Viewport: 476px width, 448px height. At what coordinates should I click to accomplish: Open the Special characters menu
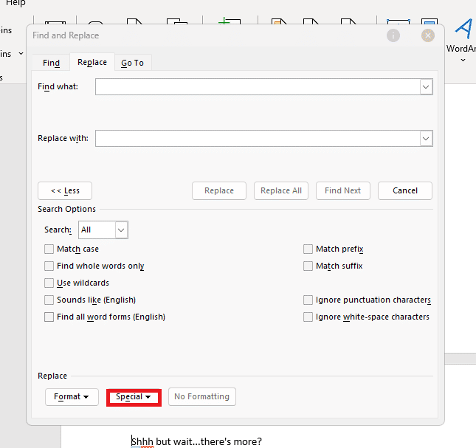coord(134,397)
